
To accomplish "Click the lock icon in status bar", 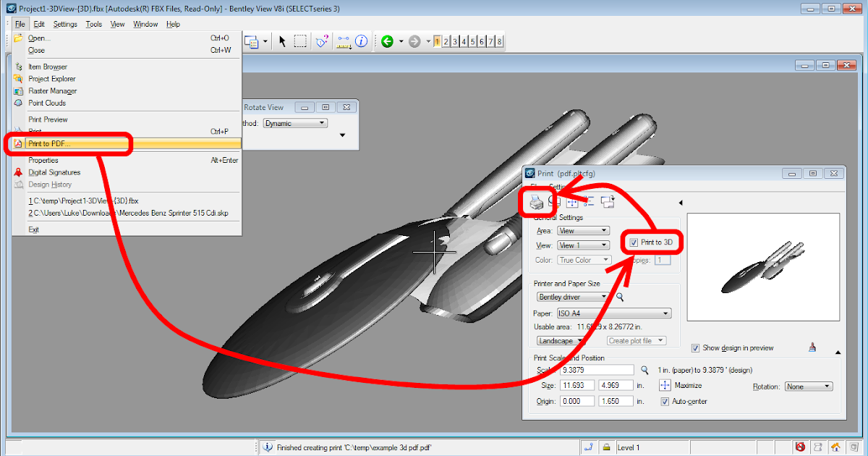I will [607, 447].
